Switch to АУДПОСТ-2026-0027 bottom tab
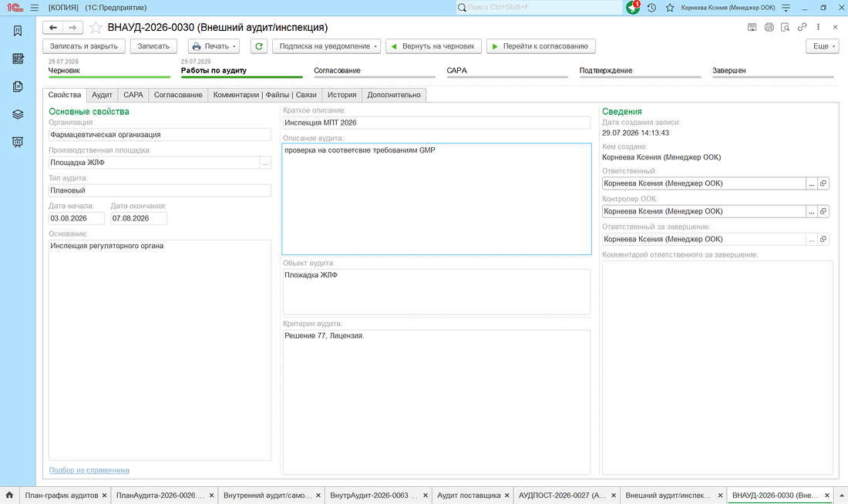 563,496
